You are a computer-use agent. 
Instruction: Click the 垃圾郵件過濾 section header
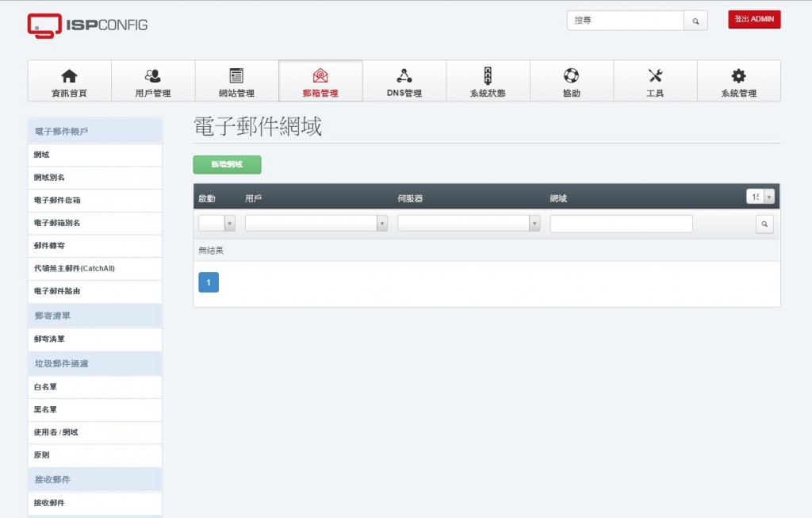click(x=95, y=363)
